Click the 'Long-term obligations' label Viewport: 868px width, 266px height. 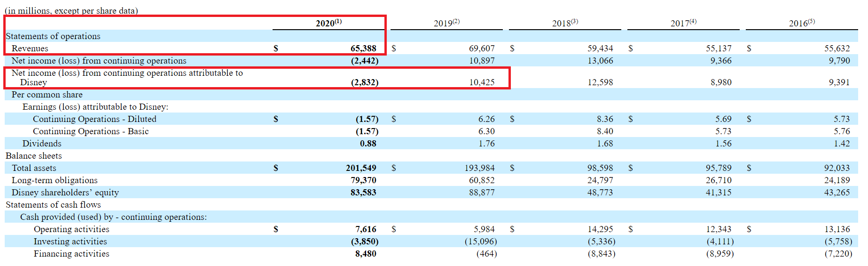(x=55, y=180)
